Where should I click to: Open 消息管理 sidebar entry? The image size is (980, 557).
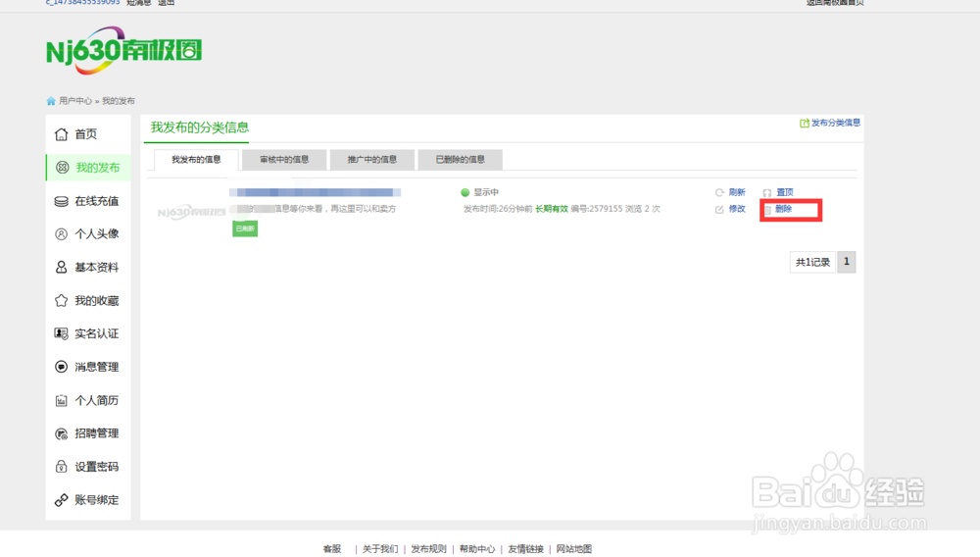(x=86, y=367)
